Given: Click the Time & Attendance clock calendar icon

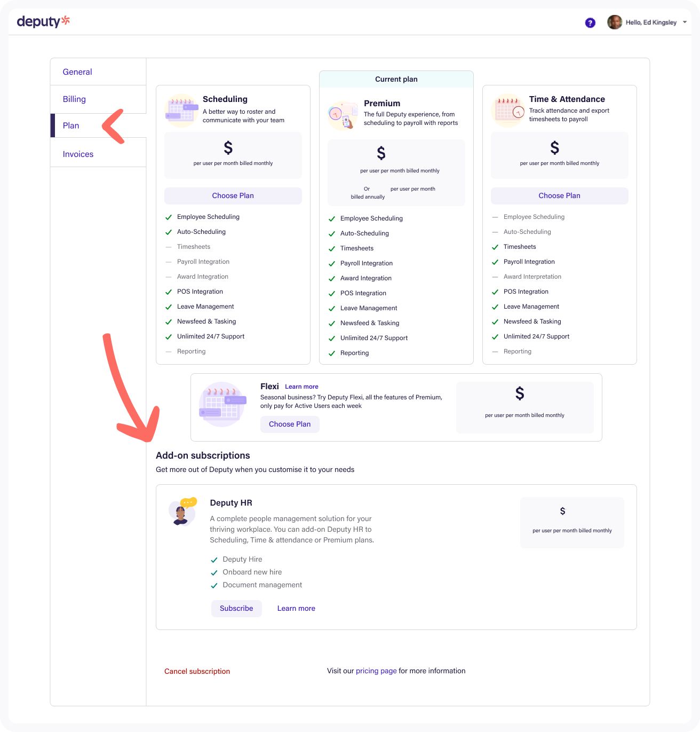Looking at the screenshot, I should (508, 110).
